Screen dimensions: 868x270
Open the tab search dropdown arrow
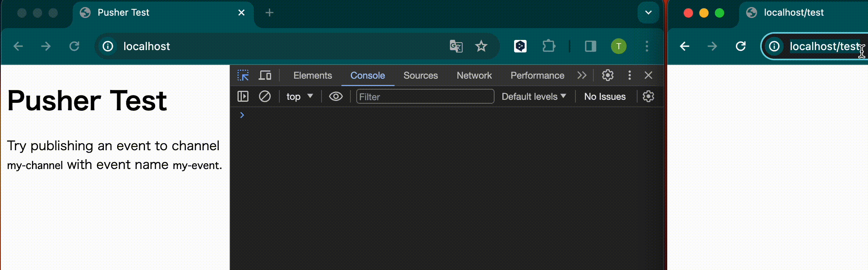click(x=648, y=13)
